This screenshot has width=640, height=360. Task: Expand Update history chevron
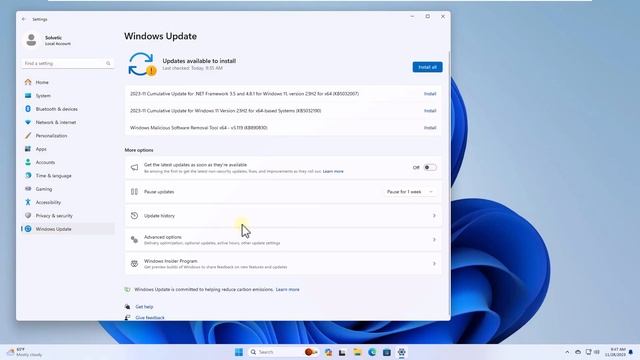pyautogui.click(x=434, y=216)
